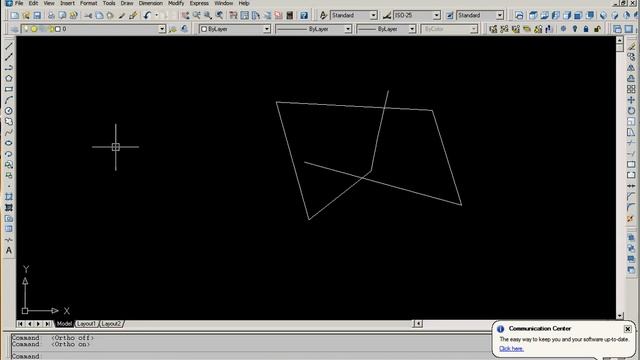Switch to the Layout1 tab
The image size is (640, 360).
pos(86,324)
